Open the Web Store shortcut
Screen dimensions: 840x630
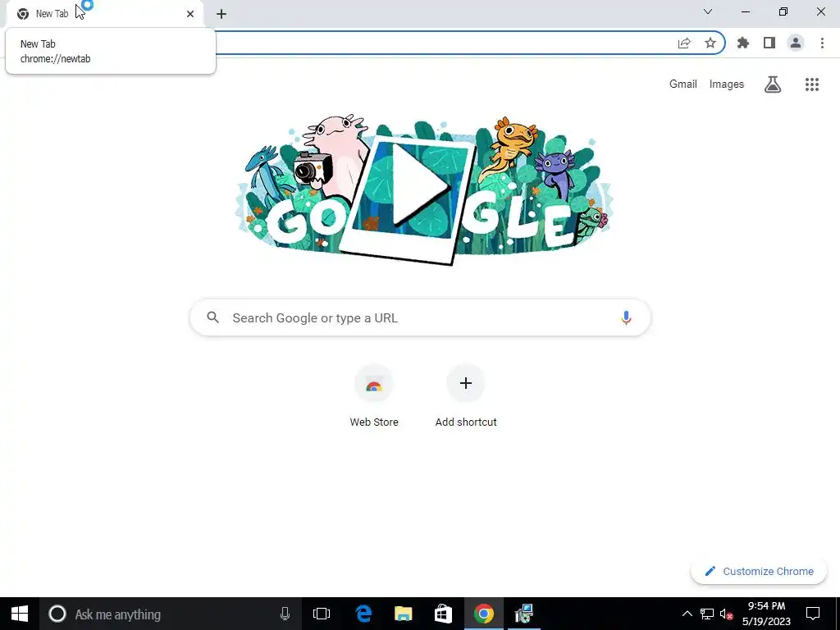pos(374,396)
